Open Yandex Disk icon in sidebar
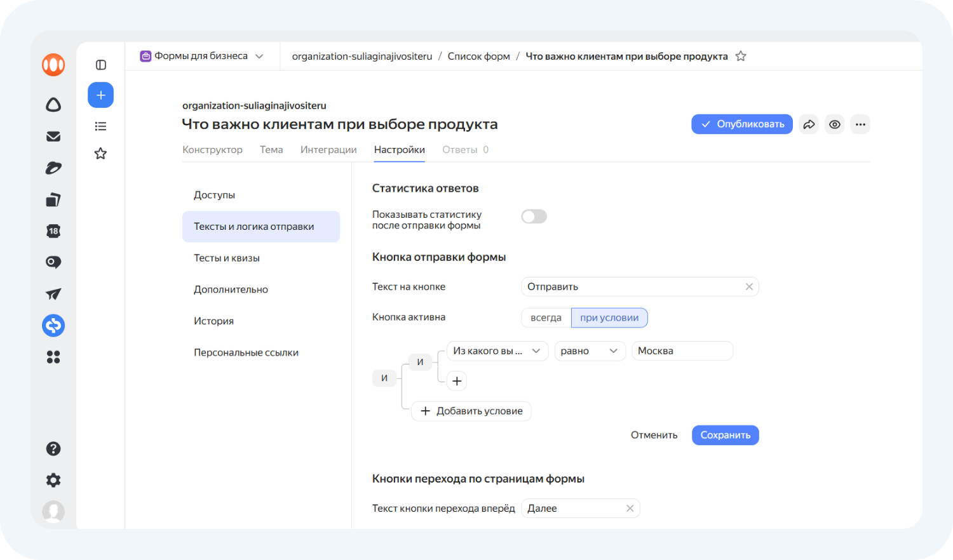 point(53,105)
